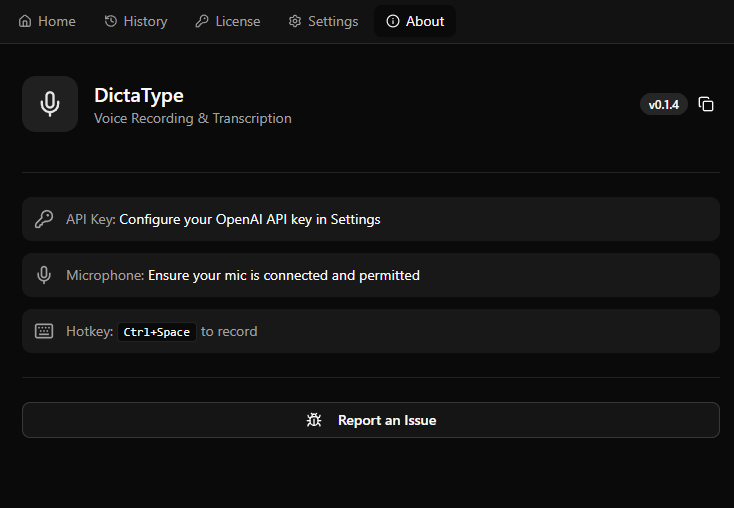Click the Ctrl+Space hotkey badge
Image resolution: width=734 pixels, height=508 pixels.
click(x=158, y=332)
